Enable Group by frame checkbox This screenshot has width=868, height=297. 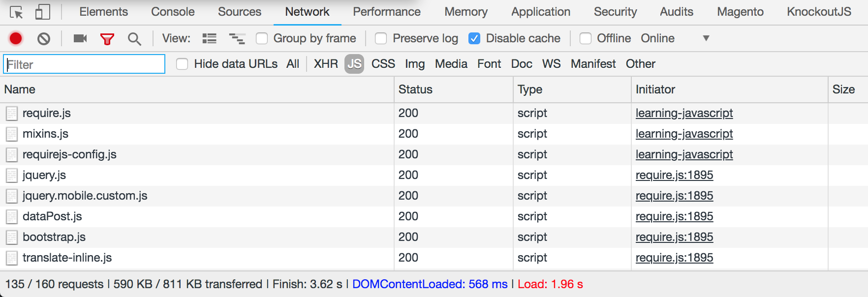point(262,38)
